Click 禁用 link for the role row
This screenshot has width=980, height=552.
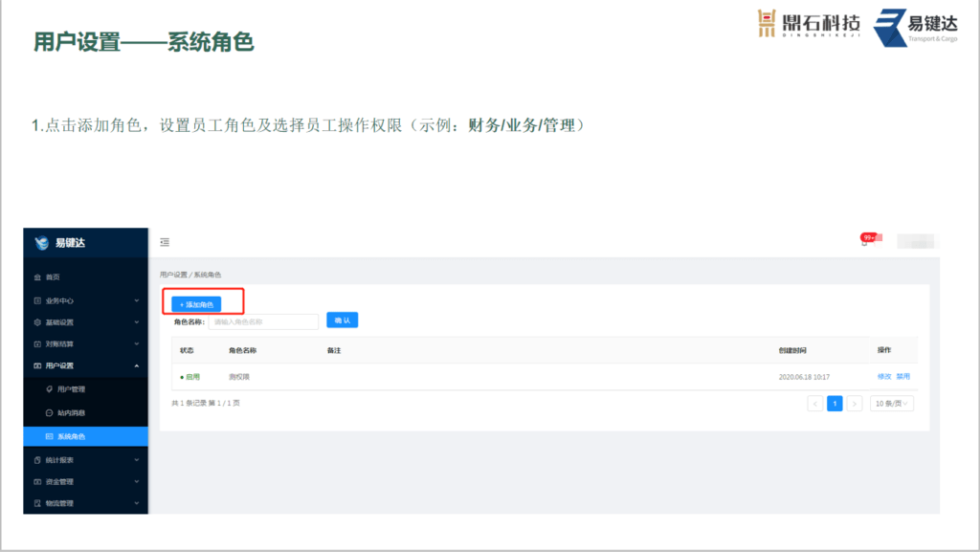tap(903, 377)
